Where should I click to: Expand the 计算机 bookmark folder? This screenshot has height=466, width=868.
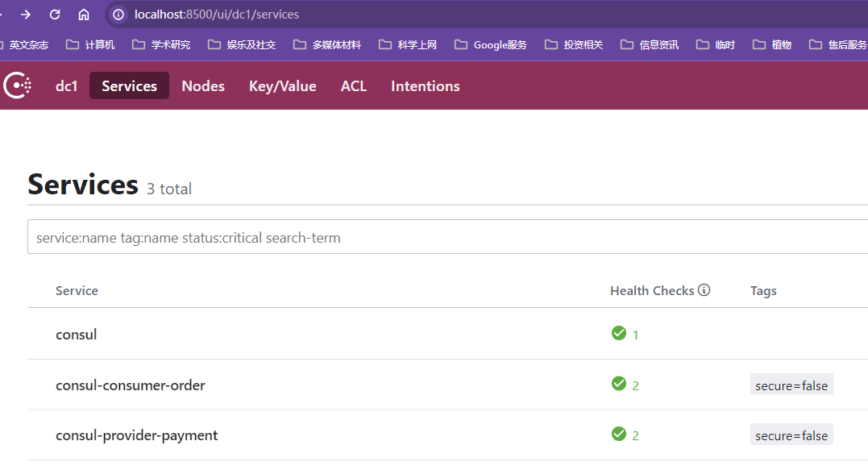(x=90, y=44)
